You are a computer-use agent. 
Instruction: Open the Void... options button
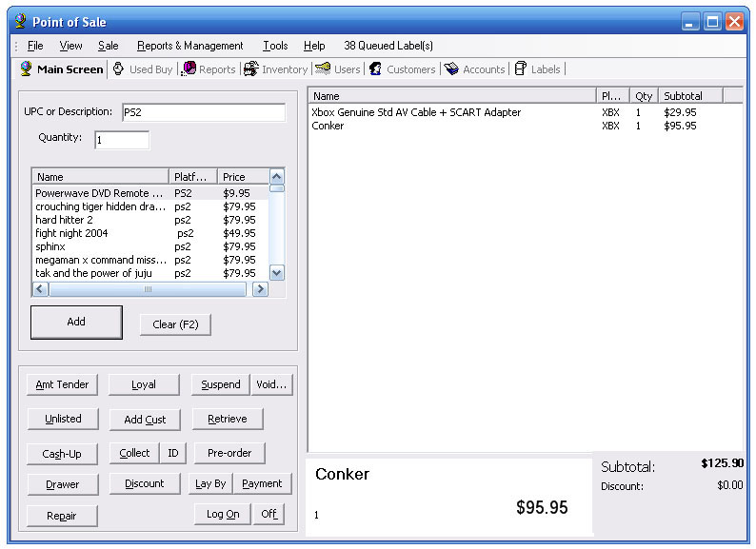271,384
